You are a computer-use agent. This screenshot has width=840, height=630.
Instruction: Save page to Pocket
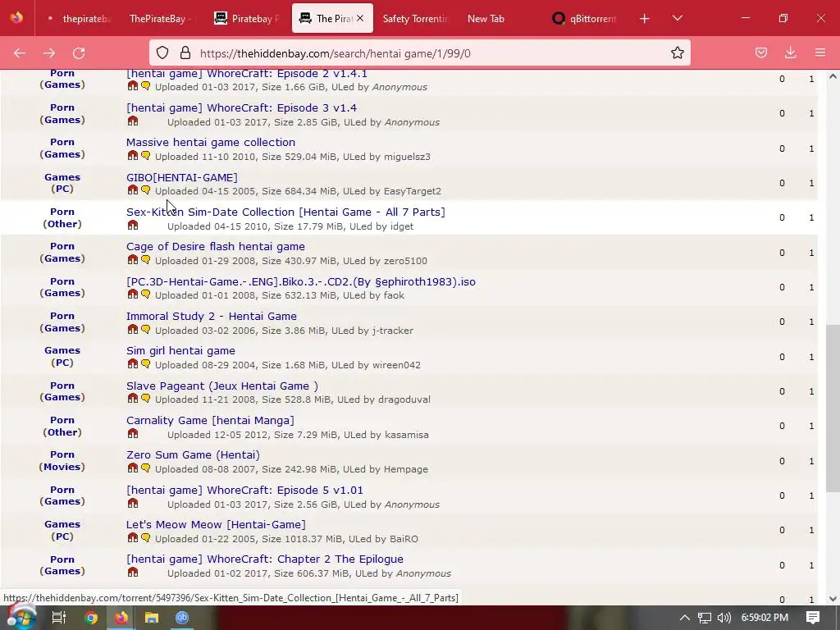click(x=760, y=52)
